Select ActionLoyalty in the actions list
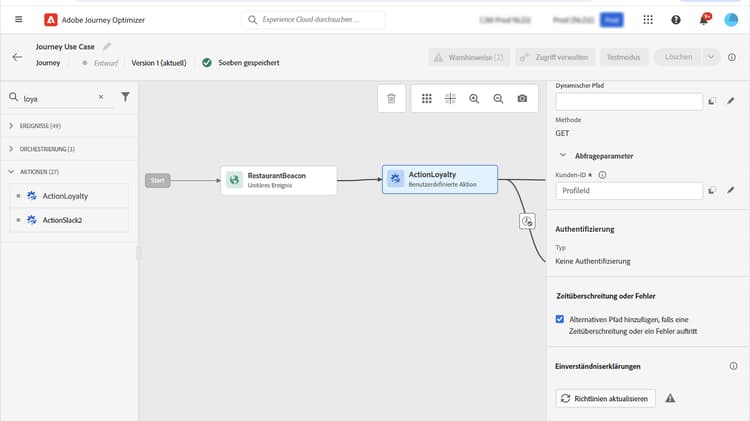750x421 pixels. (x=69, y=196)
